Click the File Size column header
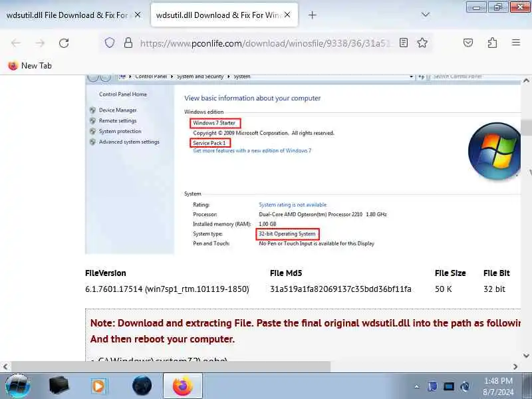 (450, 273)
